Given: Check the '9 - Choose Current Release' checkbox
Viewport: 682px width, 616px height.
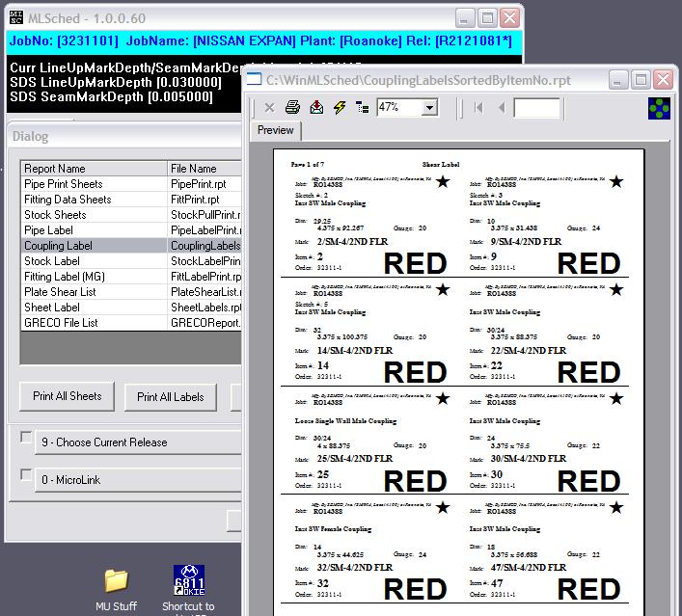Looking at the screenshot, I should pyautogui.click(x=26, y=439).
